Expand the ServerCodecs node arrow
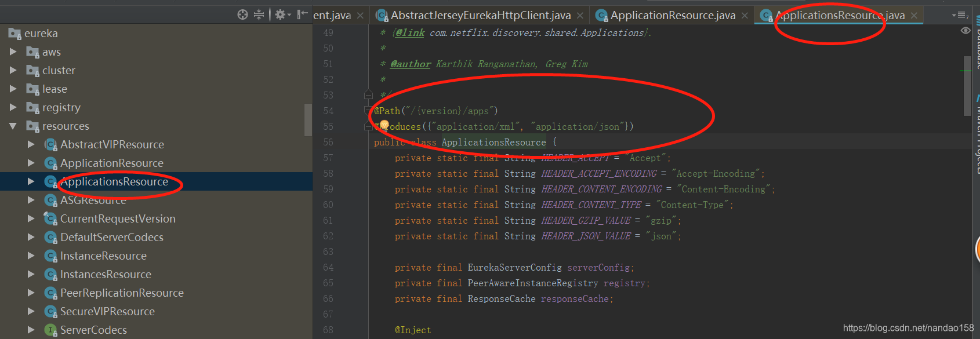 (x=31, y=330)
